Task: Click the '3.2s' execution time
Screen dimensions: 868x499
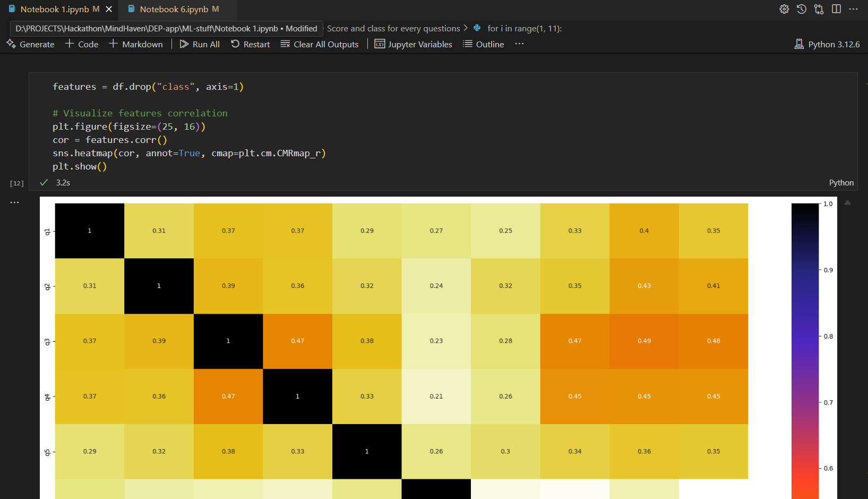Action: pos(63,182)
